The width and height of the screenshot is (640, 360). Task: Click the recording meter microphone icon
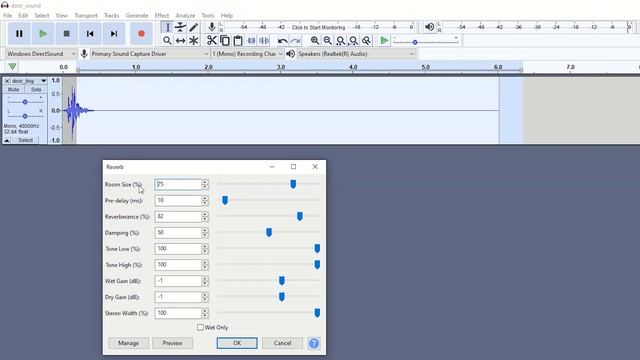pyautogui.click(x=211, y=27)
